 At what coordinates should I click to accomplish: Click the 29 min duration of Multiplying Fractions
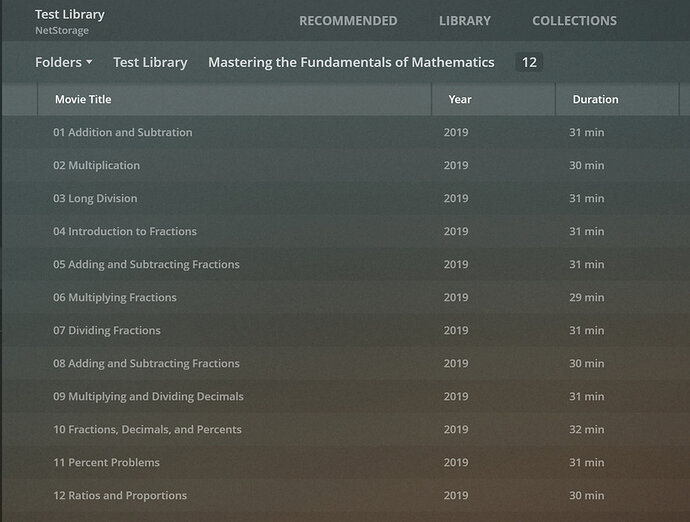[x=587, y=298]
